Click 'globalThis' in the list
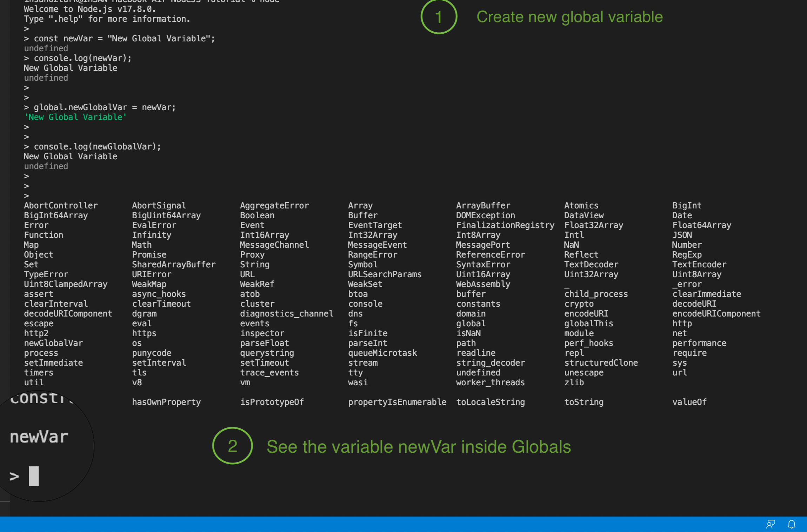This screenshot has height=532, width=807. (x=588, y=324)
